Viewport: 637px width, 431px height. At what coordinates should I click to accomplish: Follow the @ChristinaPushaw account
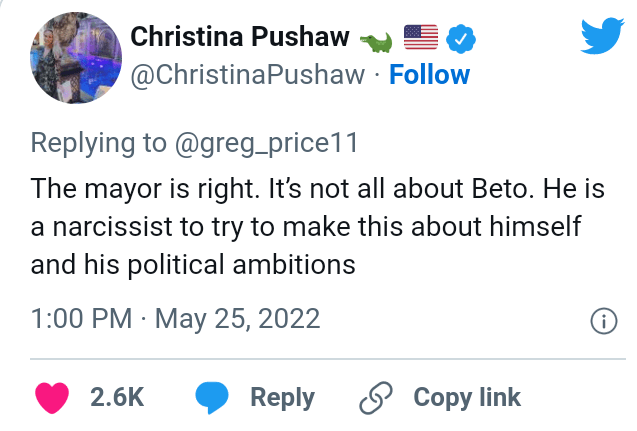(429, 74)
